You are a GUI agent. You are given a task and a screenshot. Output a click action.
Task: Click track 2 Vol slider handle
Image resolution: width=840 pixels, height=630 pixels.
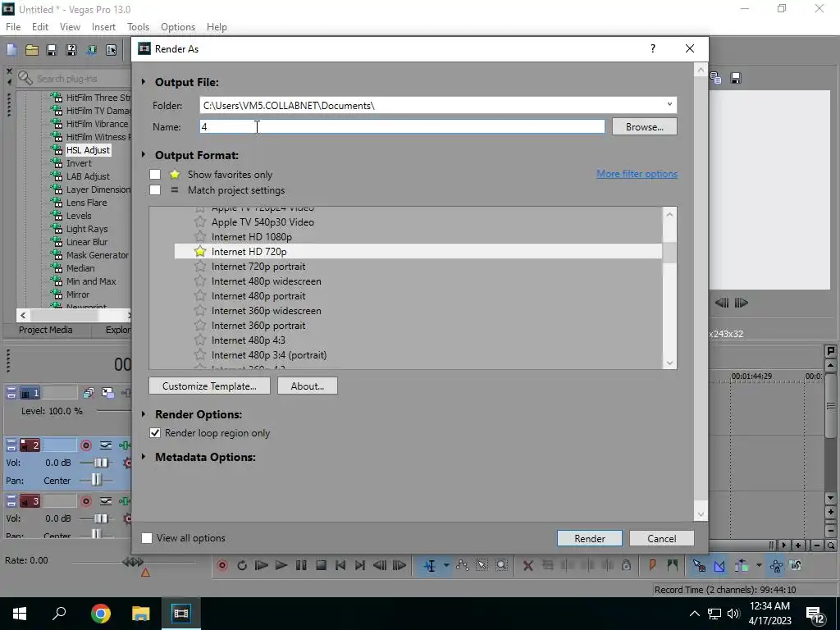[x=100, y=463]
